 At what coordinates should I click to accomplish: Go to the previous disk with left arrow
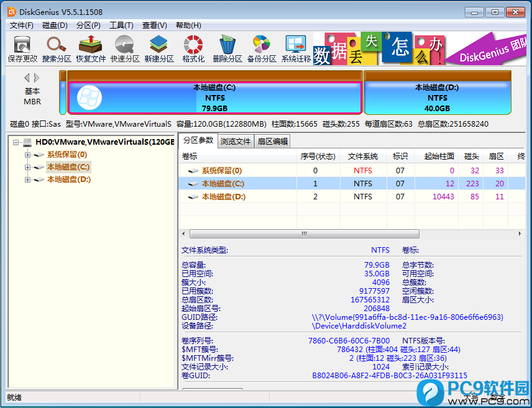(x=27, y=78)
